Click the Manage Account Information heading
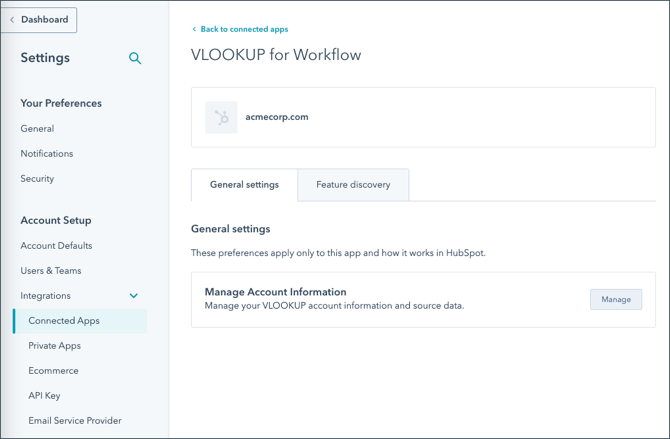 click(x=276, y=292)
